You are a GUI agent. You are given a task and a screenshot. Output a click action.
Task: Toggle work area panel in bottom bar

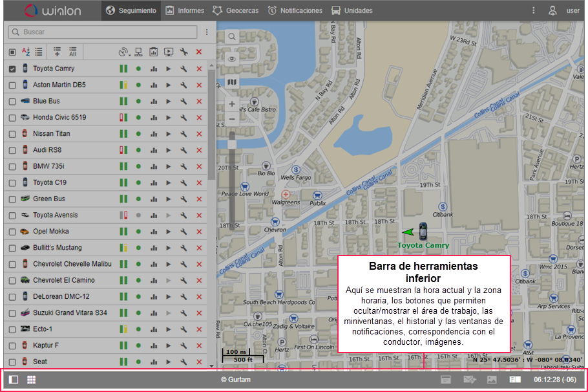tap(14, 380)
